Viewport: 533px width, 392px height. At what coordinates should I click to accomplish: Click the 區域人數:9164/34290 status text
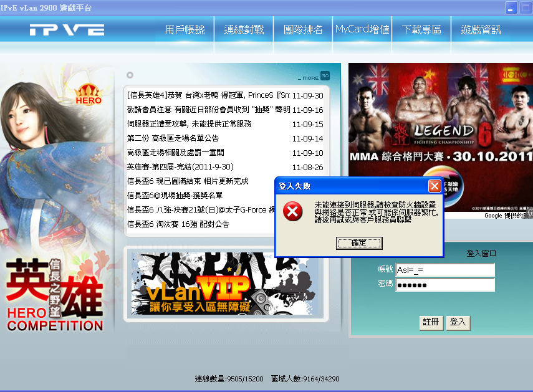click(x=305, y=379)
